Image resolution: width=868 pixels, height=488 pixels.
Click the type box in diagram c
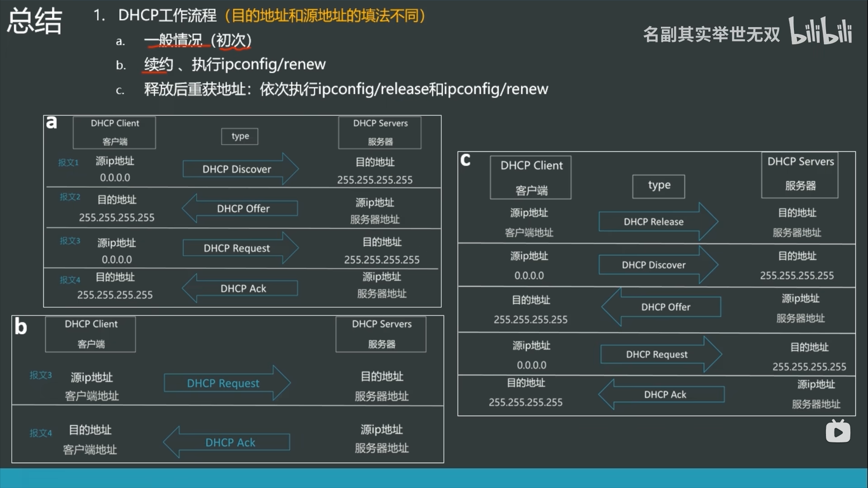[658, 186]
